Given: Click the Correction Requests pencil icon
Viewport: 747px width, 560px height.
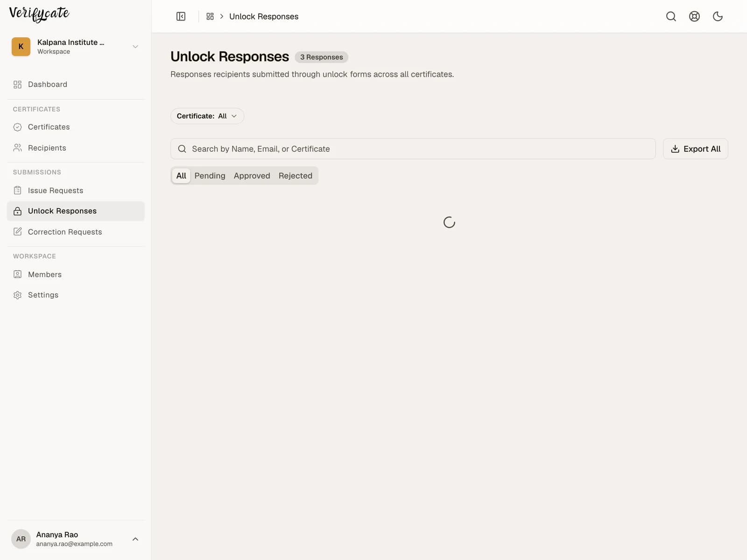Looking at the screenshot, I should coord(18,232).
